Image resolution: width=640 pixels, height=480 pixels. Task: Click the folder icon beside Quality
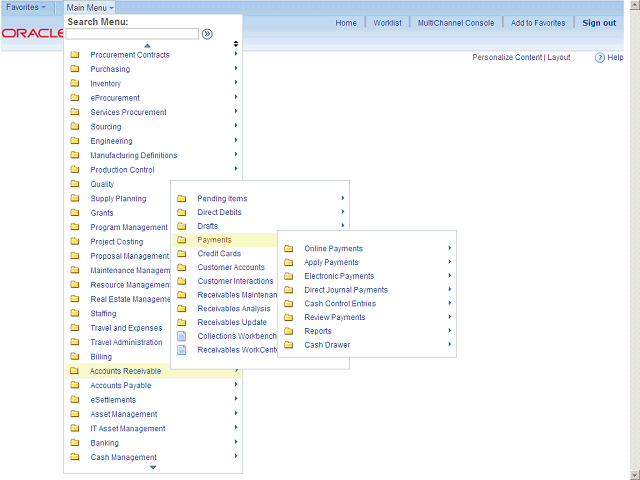75,184
